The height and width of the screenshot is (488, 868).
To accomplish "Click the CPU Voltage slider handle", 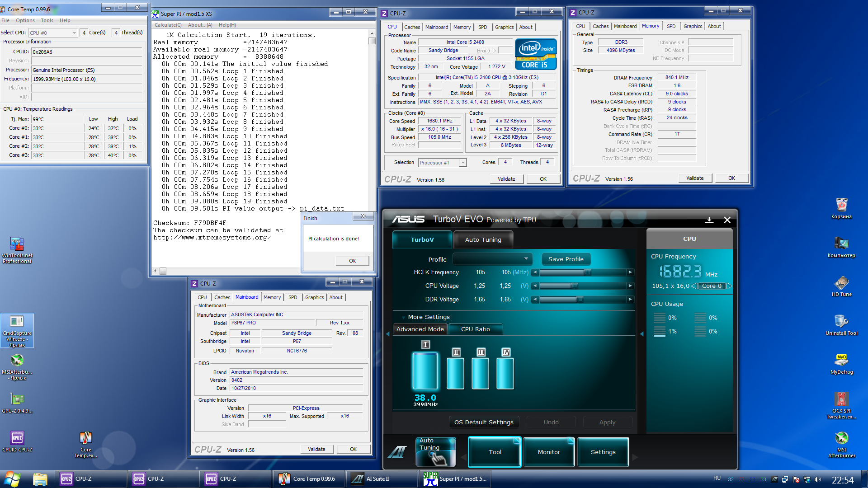I will [x=574, y=286].
